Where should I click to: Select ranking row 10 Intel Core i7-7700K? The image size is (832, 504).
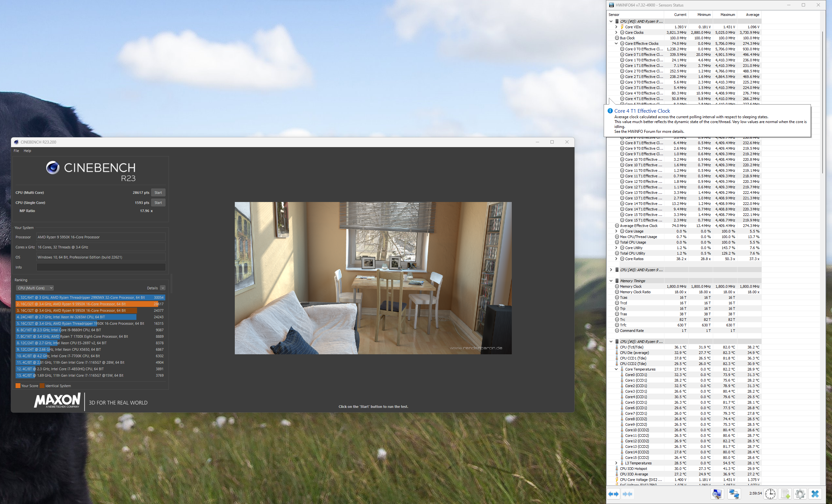[x=90, y=356]
